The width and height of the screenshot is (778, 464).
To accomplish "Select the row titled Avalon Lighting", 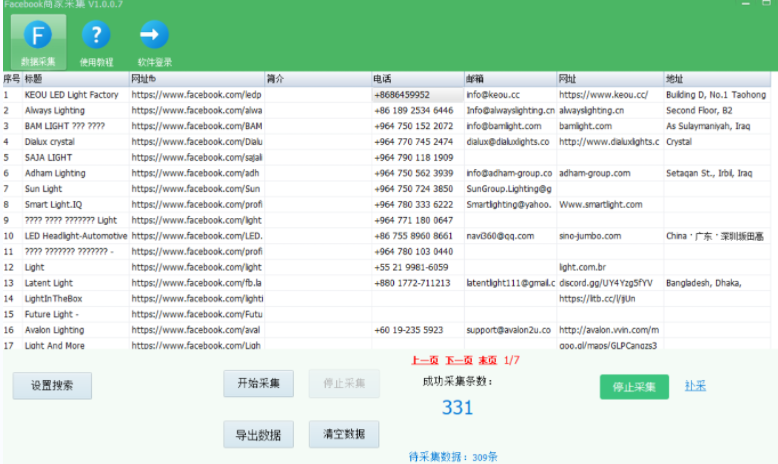I will point(387,330).
